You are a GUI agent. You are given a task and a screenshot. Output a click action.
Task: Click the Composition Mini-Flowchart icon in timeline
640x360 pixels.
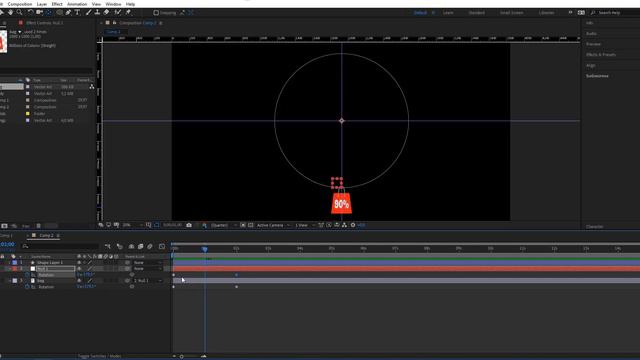click(x=108, y=247)
